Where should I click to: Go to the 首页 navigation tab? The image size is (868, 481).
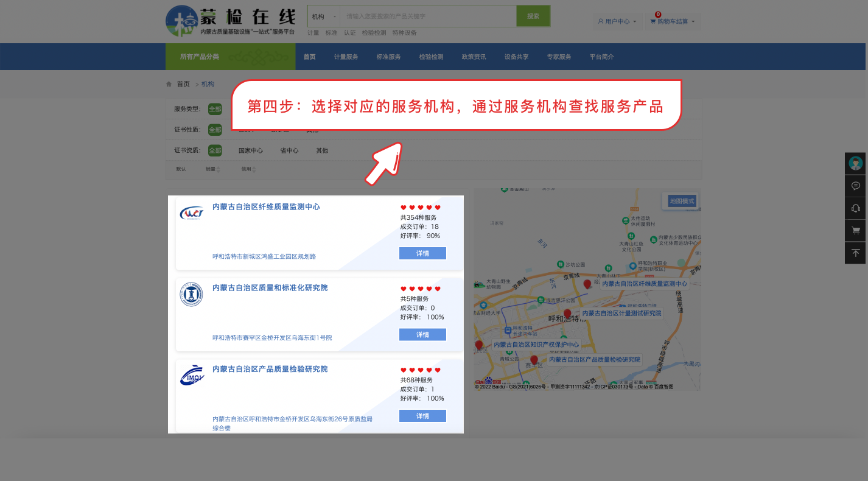pyautogui.click(x=309, y=57)
